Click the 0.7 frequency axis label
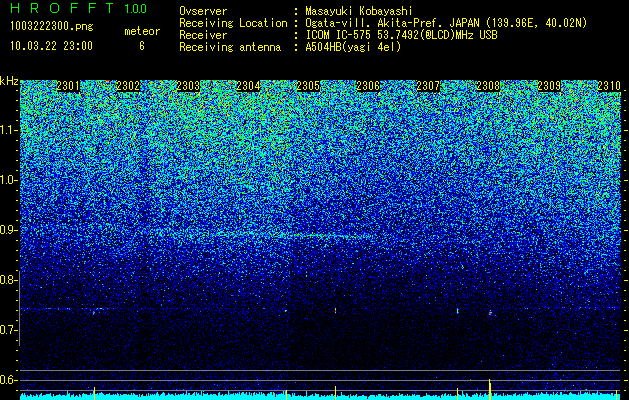The width and height of the screenshot is (629, 400). [x=8, y=330]
